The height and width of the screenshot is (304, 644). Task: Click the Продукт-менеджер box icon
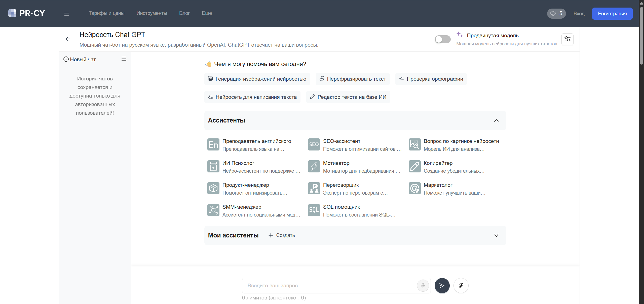pos(213,188)
